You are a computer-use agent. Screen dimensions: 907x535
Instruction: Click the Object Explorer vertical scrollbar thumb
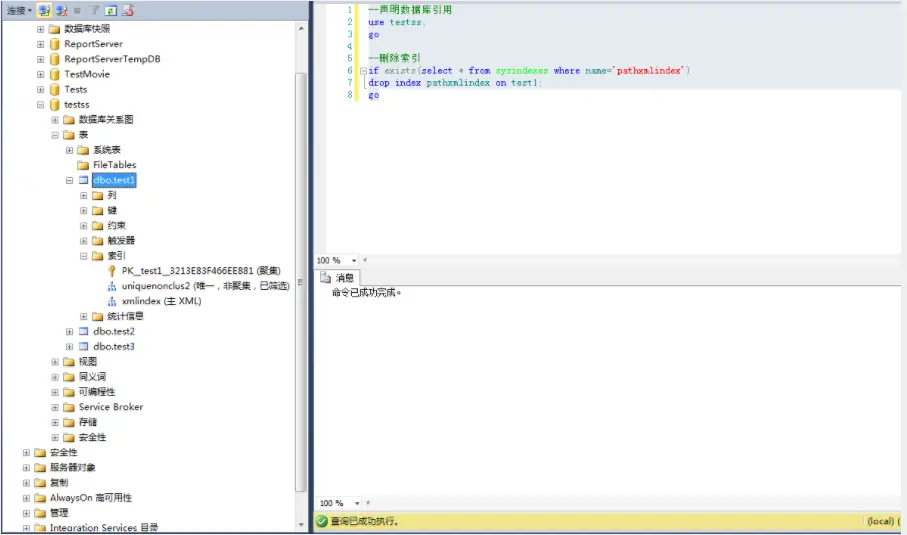(301, 282)
